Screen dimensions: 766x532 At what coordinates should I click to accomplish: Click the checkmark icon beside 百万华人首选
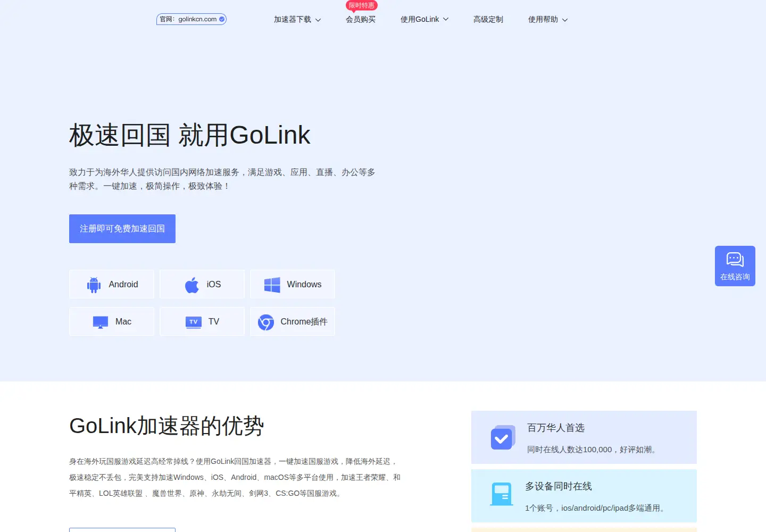(503, 437)
